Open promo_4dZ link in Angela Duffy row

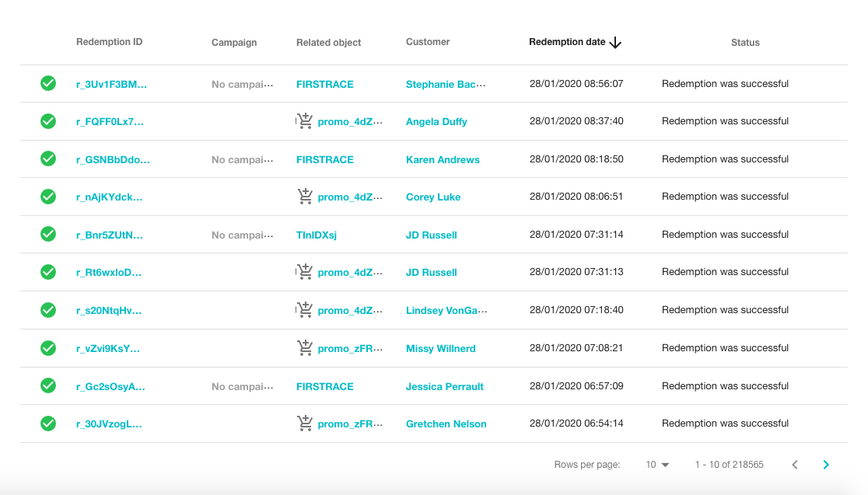pyautogui.click(x=350, y=122)
